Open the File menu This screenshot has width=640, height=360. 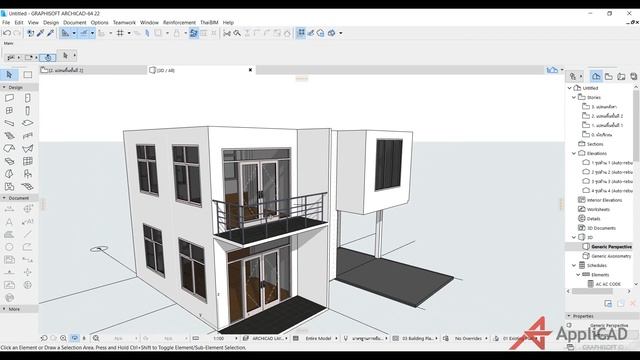click(6, 22)
